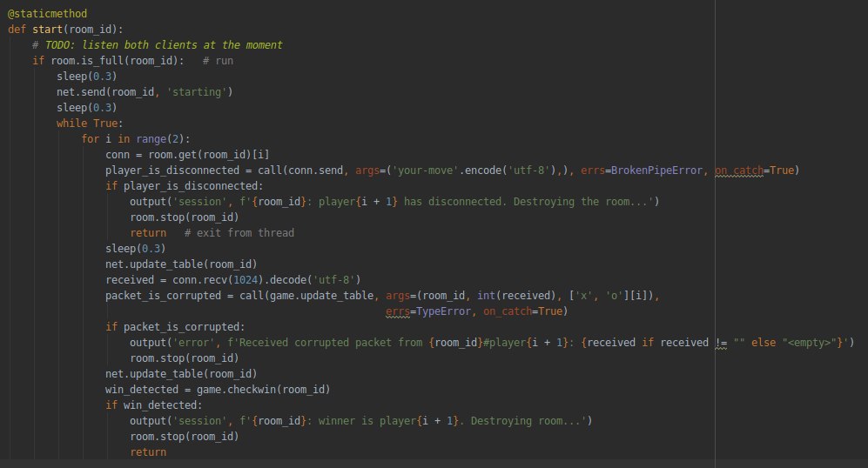This screenshot has height=468, width=868.
Task: Click the 'if win_detected:' line
Action: [x=154, y=405]
